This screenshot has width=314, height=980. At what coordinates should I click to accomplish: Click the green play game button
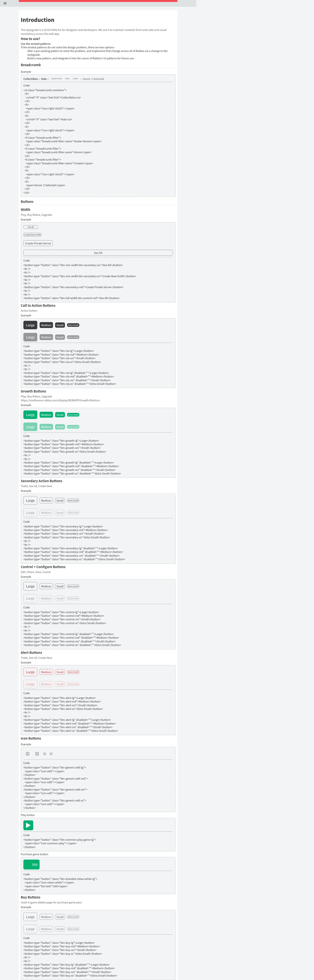pos(28,825)
